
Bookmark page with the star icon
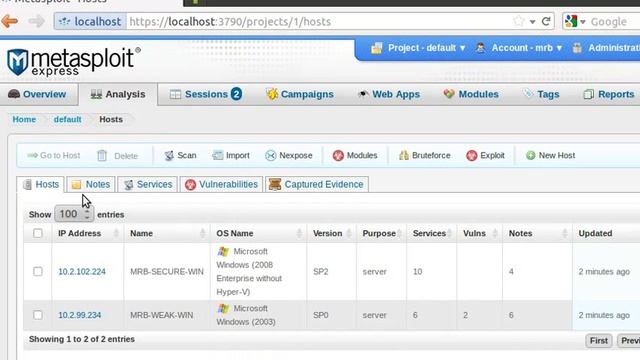tap(519, 21)
